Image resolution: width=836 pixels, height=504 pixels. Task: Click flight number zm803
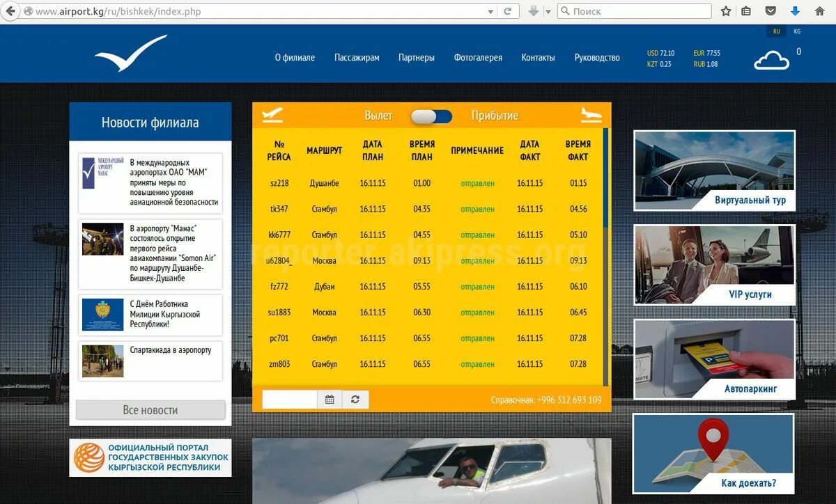coord(279,363)
